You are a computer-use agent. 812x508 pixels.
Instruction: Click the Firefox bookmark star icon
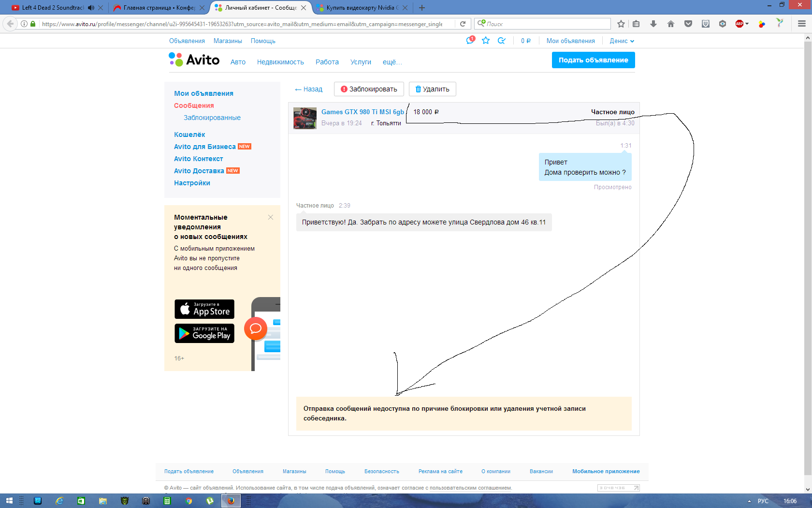click(621, 24)
